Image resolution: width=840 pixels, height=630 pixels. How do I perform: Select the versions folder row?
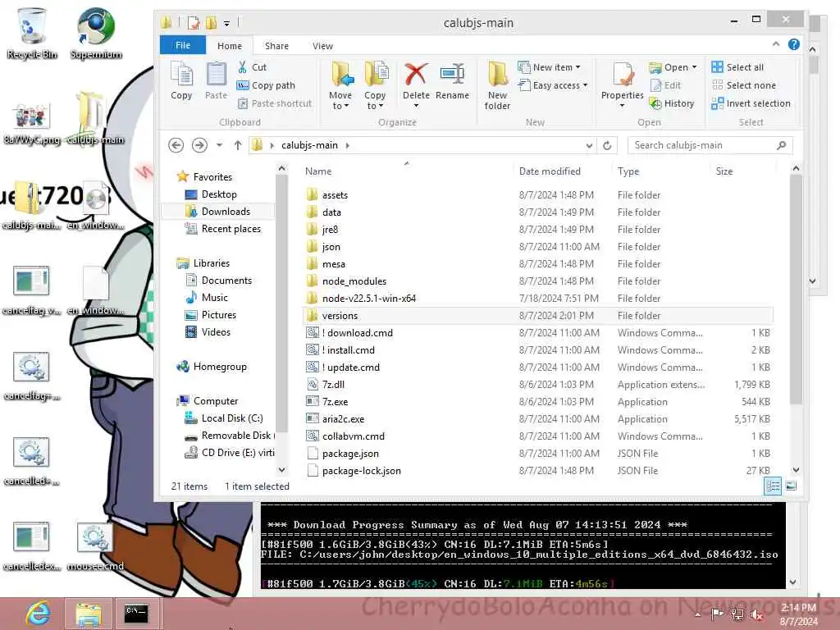pyautogui.click(x=538, y=316)
